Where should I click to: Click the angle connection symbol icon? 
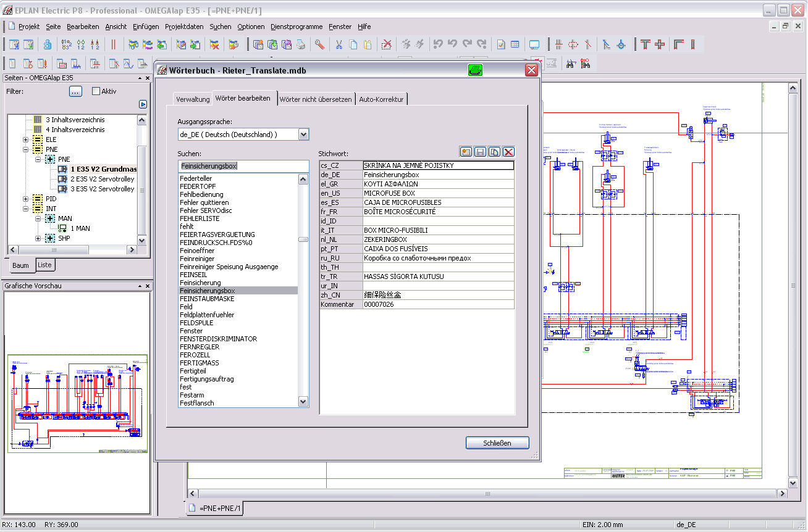tap(679, 44)
